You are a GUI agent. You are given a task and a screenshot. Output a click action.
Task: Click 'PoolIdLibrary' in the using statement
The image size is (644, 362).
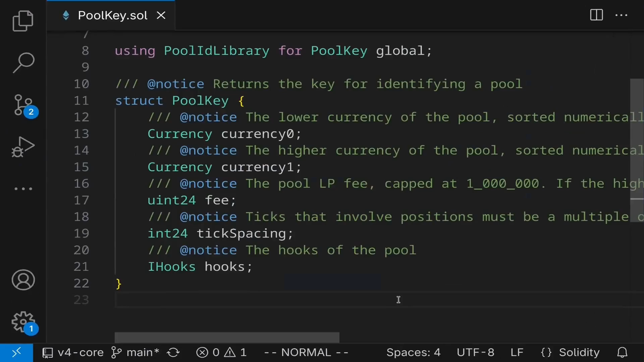[x=216, y=51]
